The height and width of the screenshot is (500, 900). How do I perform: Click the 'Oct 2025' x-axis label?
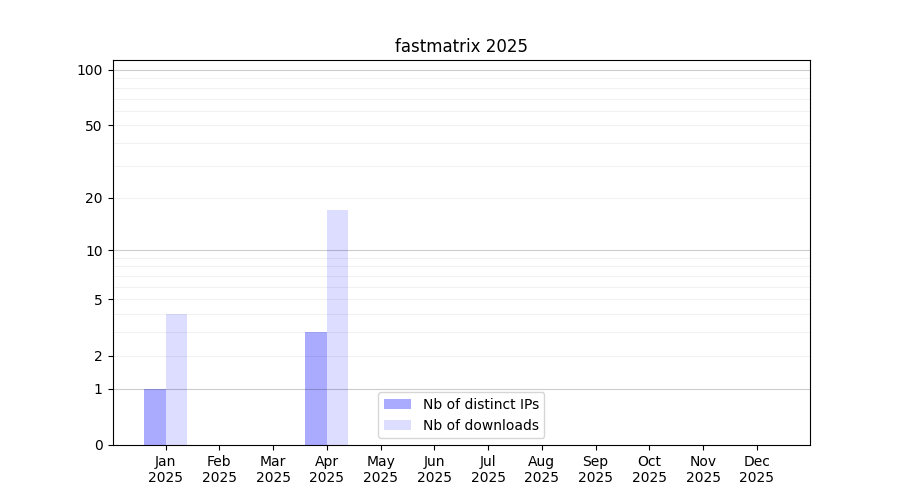point(649,469)
